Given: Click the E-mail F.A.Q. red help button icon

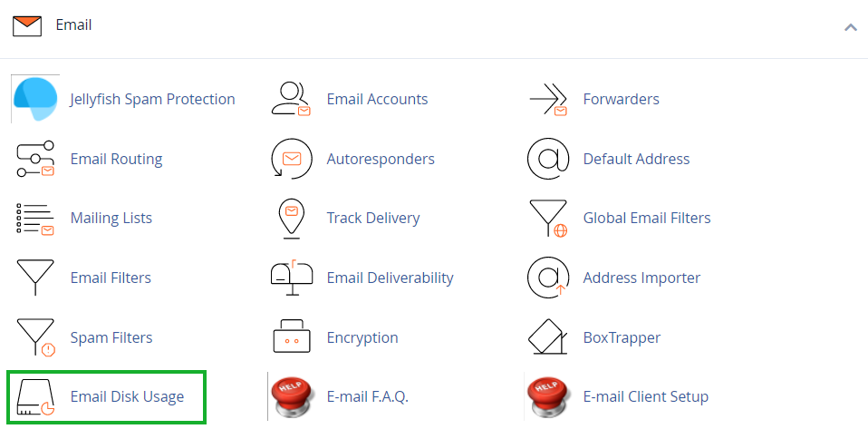Looking at the screenshot, I should point(292,397).
